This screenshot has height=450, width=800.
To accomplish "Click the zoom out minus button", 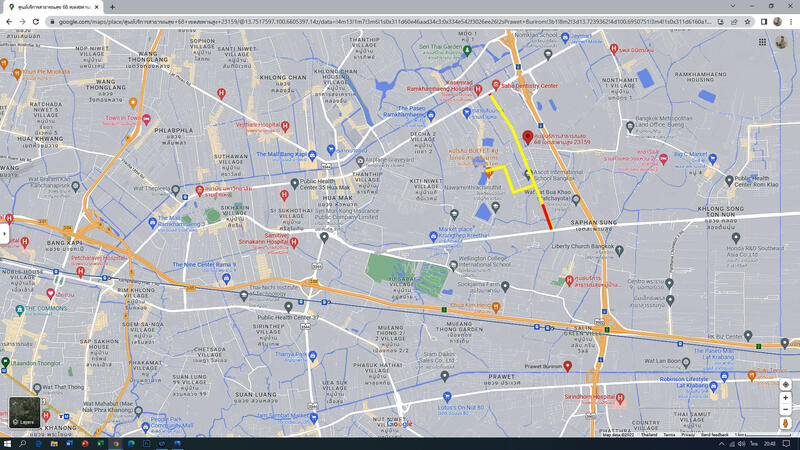I will point(786,410).
